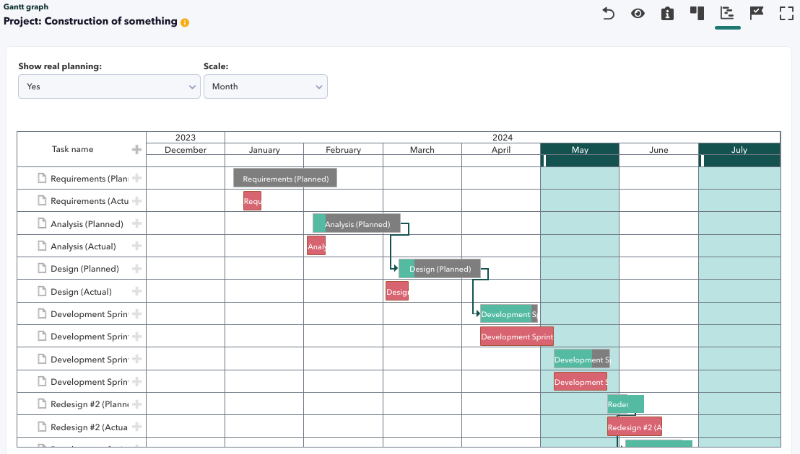Select the Gantt graph view icon
The width and height of the screenshot is (800, 454).
tap(727, 13)
